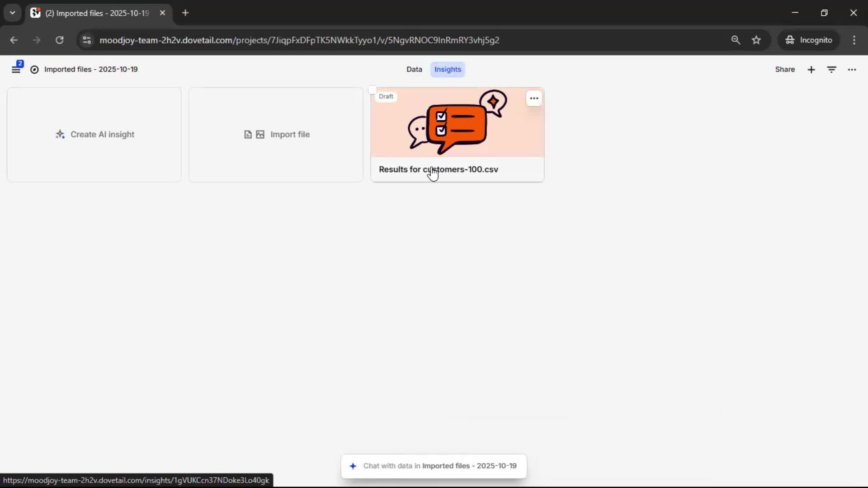Open the top-right page ellipsis menu
This screenshot has height=488, width=868.
pos(852,70)
